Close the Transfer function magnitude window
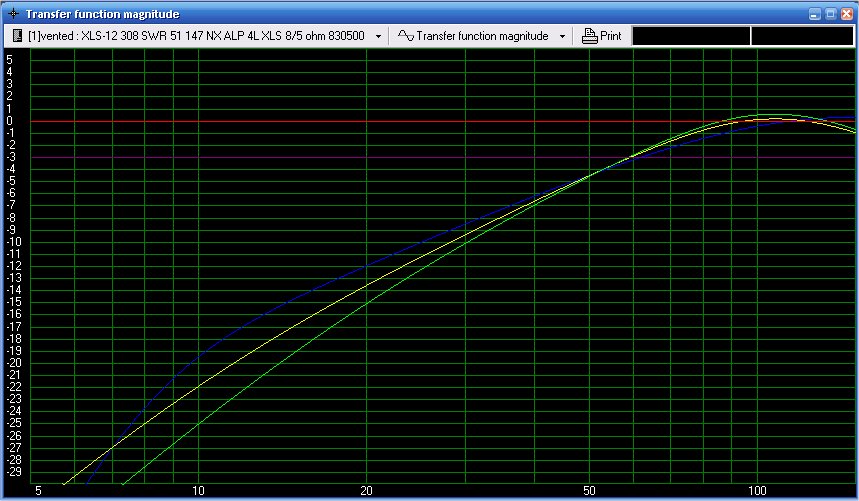The width and height of the screenshot is (859, 501). pyautogui.click(x=846, y=14)
